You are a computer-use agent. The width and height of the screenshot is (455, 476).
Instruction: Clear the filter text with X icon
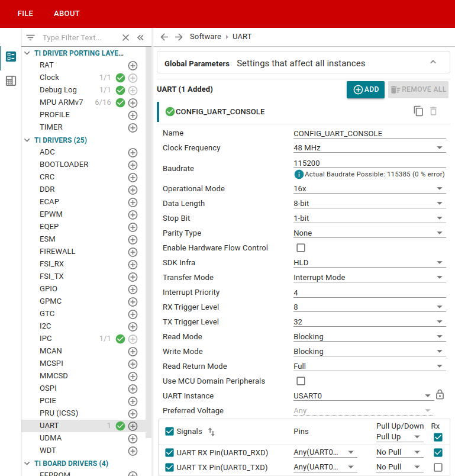coord(125,37)
